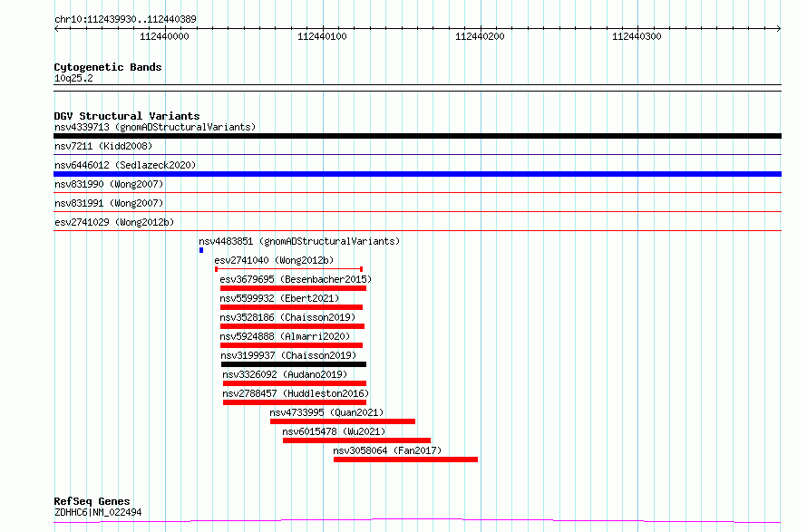This screenshot has width=807, height=532.
Task: Click the 112440200 ruler position mark
Action: (x=480, y=36)
